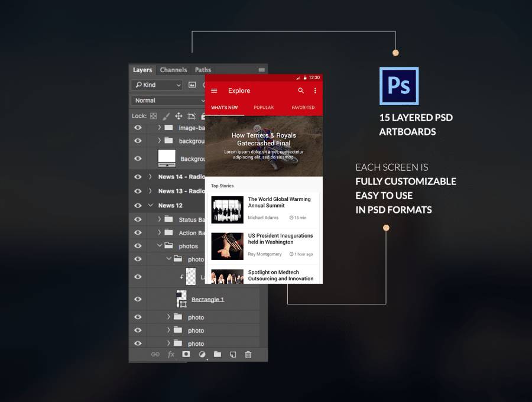Hide the News 13 - Radio artboard
This screenshot has width=532, height=402.
[x=138, y=191]
